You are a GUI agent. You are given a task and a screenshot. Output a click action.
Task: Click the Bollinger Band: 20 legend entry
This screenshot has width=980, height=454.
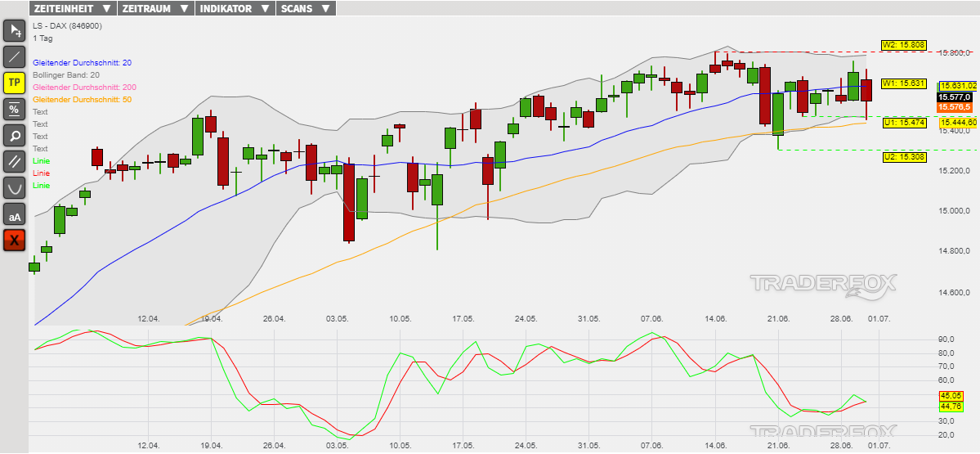(x=66, y=75)
